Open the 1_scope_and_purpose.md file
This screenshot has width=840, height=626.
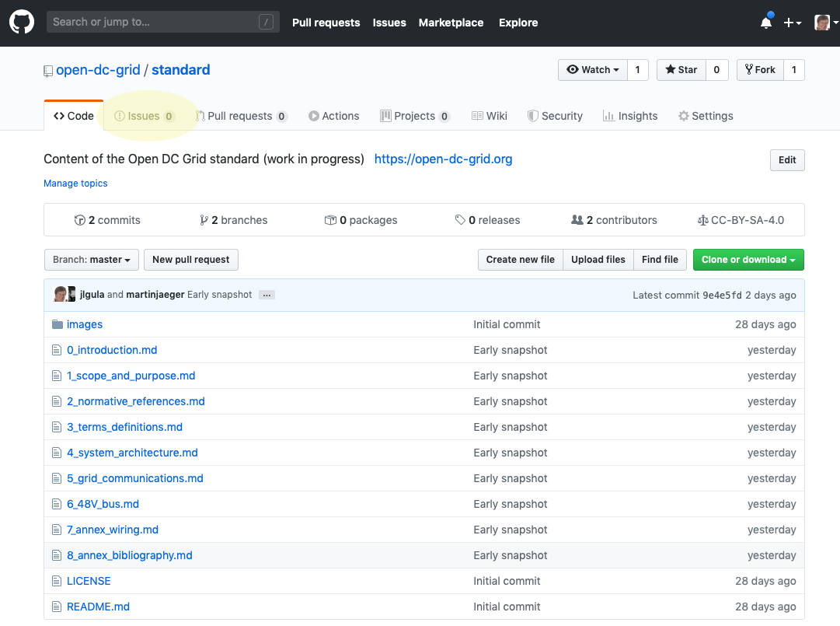tap(131, 376)
